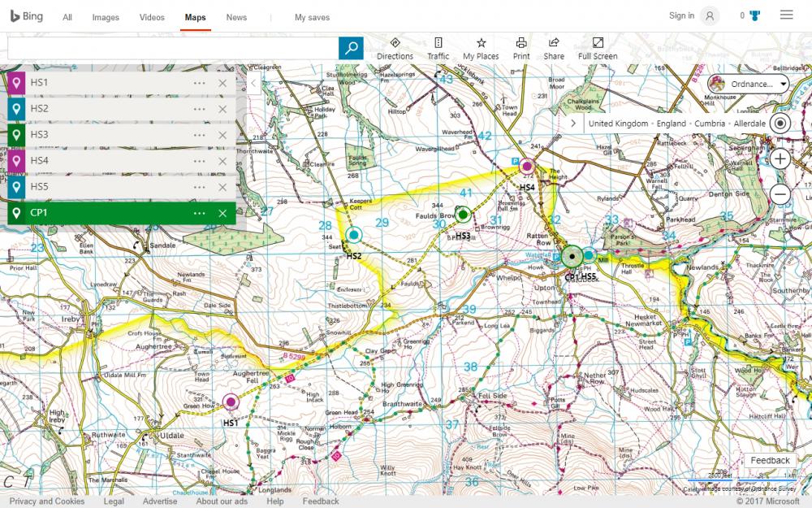The image size is (812, 508).
Task: Open the Help footer link
Action: [x=275, y=501]
